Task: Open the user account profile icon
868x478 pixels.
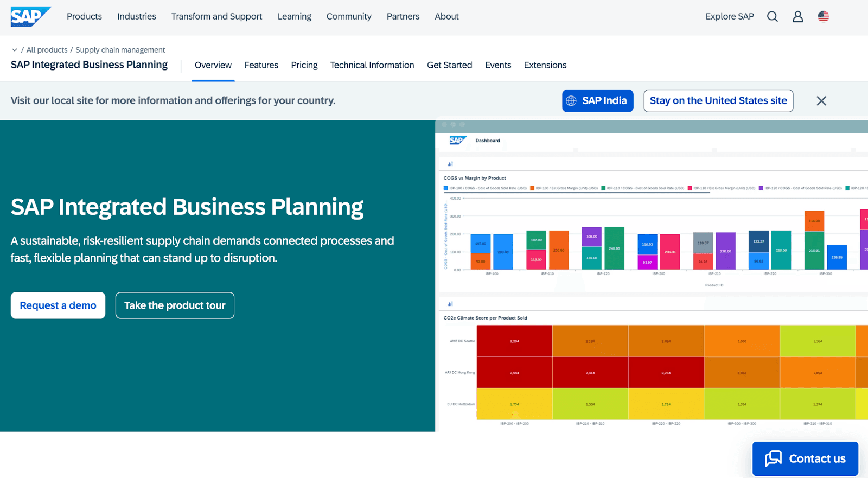Action: (x=798, y=17)
